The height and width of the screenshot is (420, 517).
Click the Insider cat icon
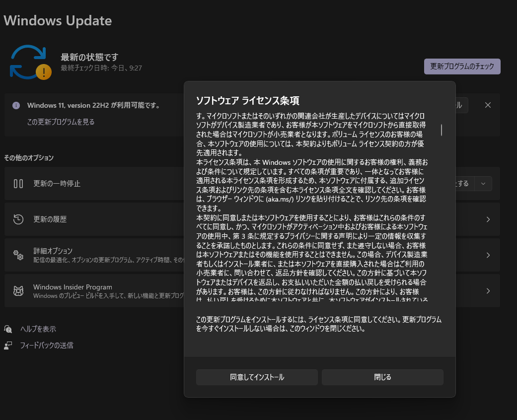click(x=18, y=291)
